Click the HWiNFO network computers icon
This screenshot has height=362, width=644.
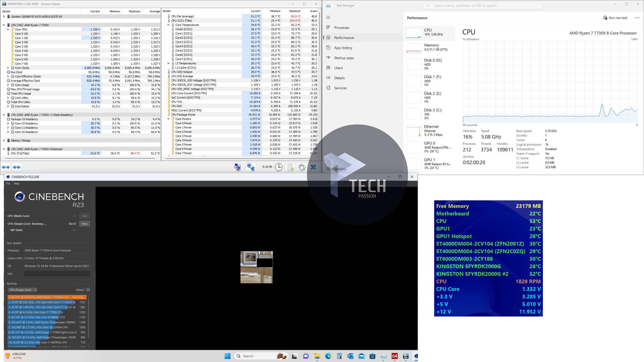251,167
